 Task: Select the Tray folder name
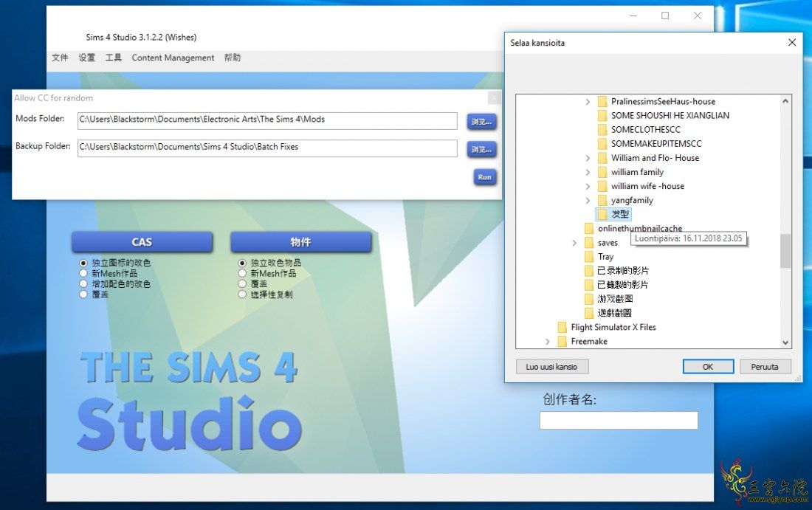605,256
